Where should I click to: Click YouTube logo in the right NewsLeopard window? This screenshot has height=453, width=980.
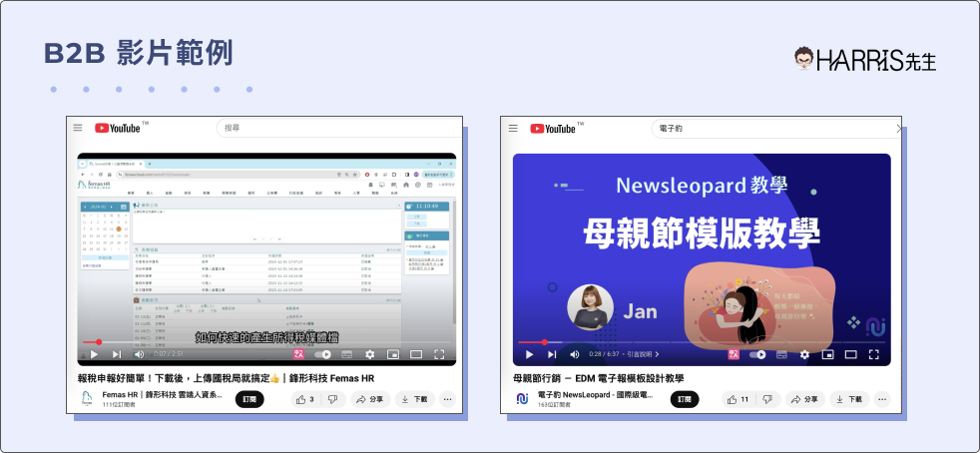pyautogui.click(x=553, y=129)
